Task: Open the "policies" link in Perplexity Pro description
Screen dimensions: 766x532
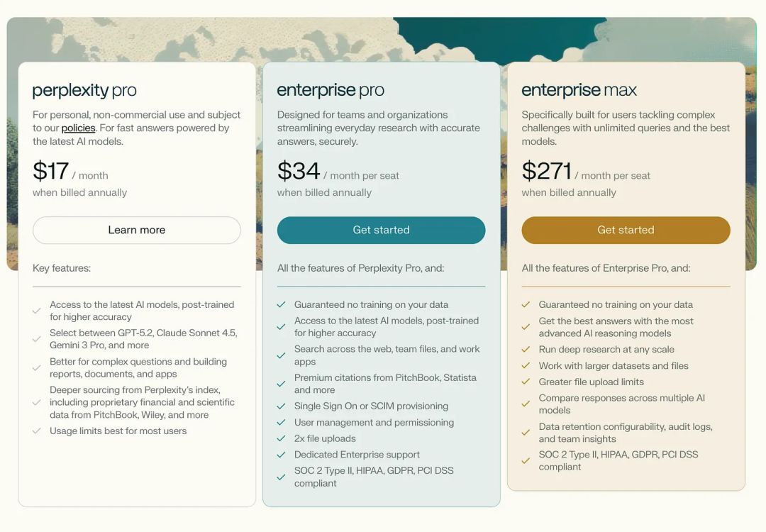Action: 78,128
